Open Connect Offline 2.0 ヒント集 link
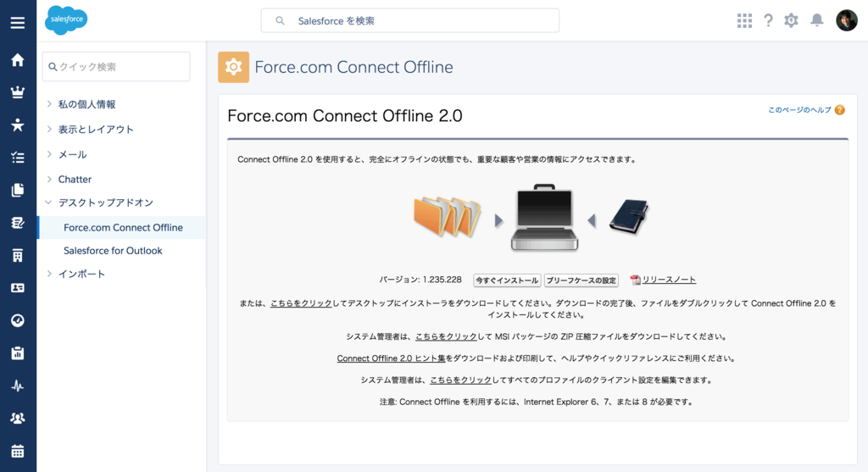This screenshot has width=868, height=472. point(392,358)
